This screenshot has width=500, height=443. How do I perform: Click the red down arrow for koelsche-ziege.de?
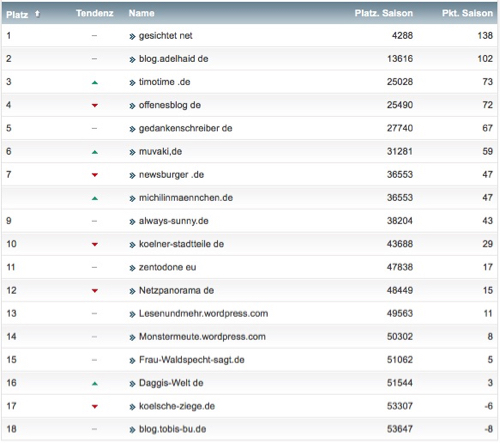(95, 407)
